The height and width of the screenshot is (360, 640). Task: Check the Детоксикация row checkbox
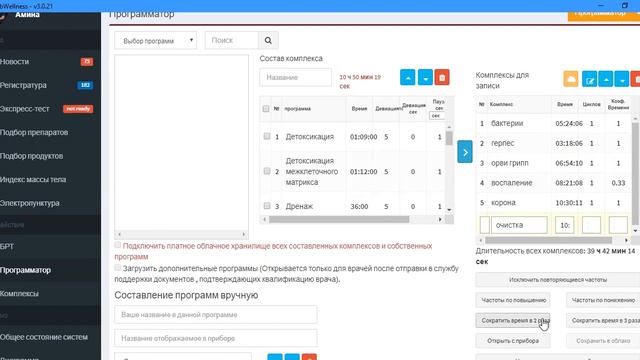coord(267,136)
